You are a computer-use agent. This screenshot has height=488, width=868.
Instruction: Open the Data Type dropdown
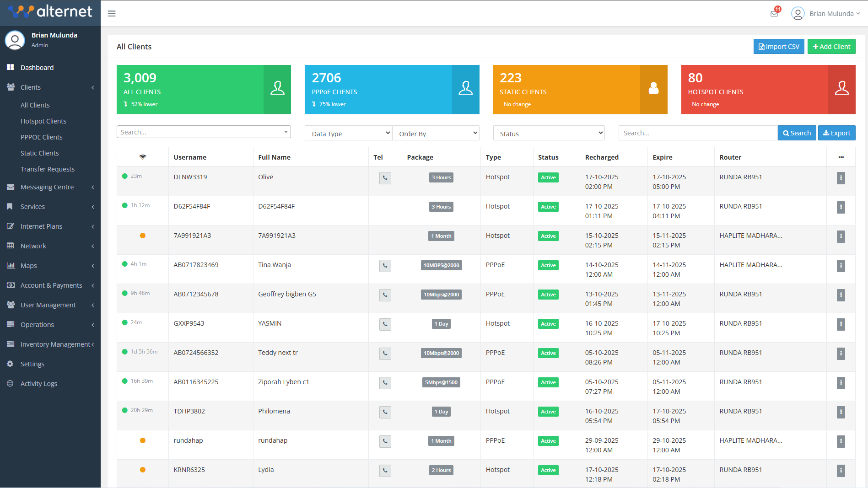(x=348, y=133)
